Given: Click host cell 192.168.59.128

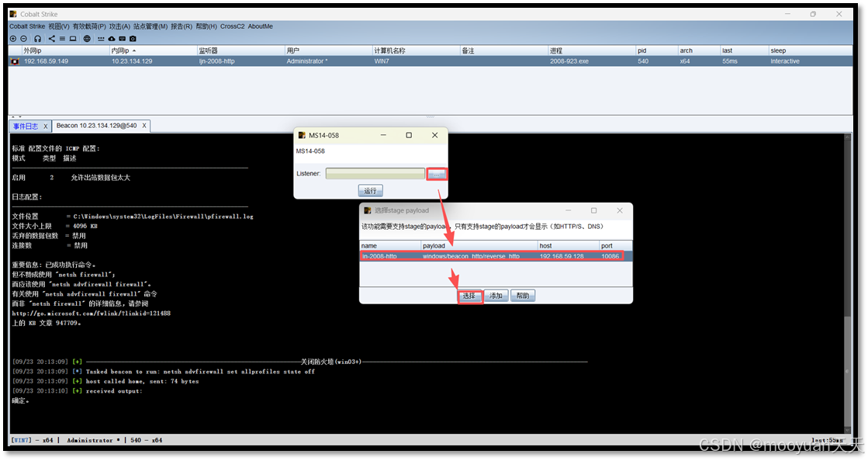Looking at the screenshot, I should coord(562,256).
